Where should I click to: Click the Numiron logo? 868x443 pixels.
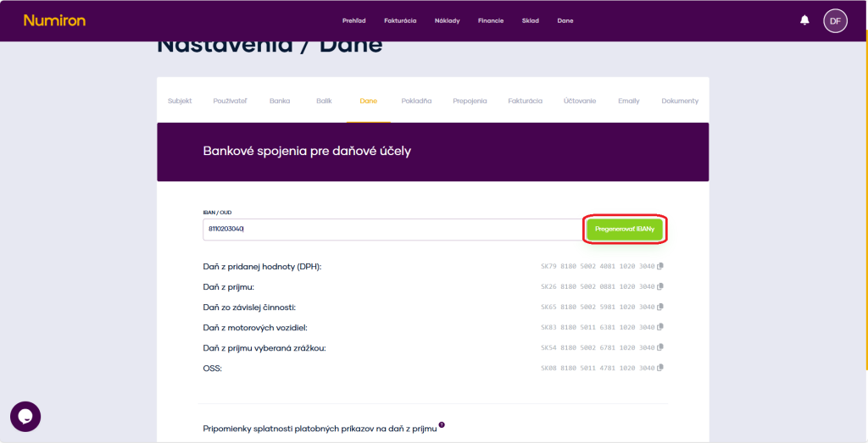tap(54, 20)
